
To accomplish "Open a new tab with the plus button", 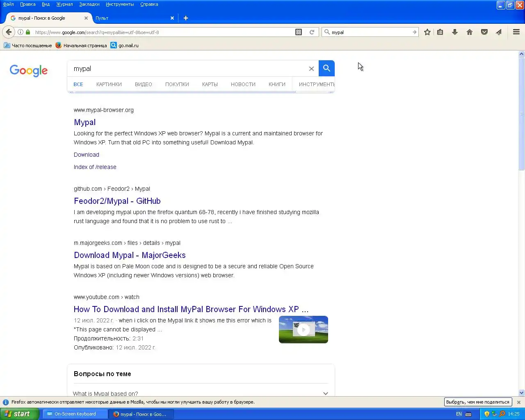I will click(186, 18).
